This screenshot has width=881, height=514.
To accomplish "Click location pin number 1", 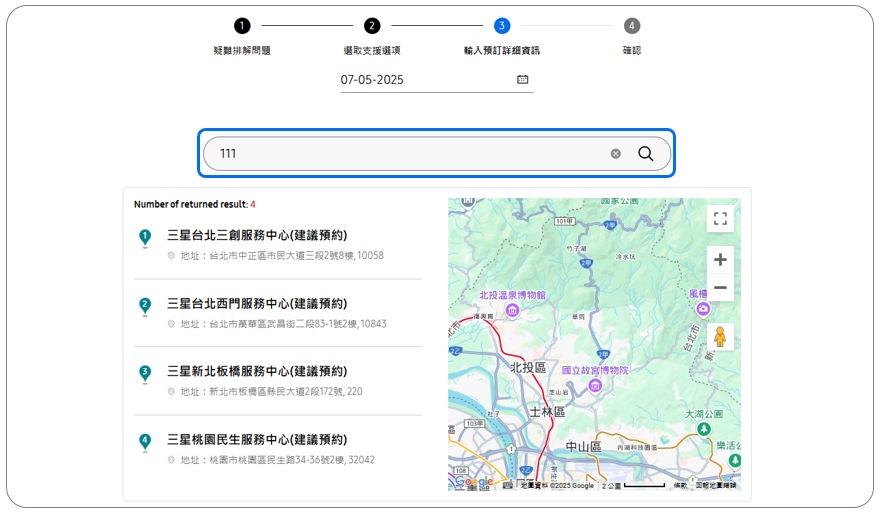I will (x=145, y=238).
